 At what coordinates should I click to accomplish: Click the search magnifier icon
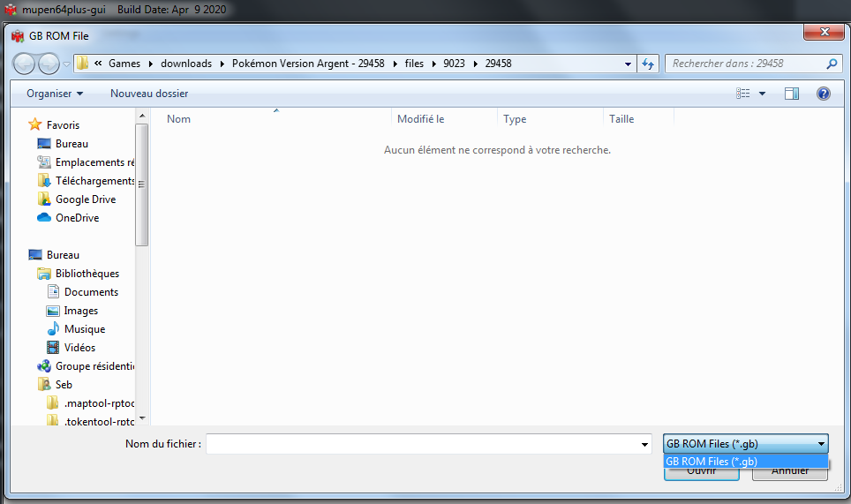(831, 64)
